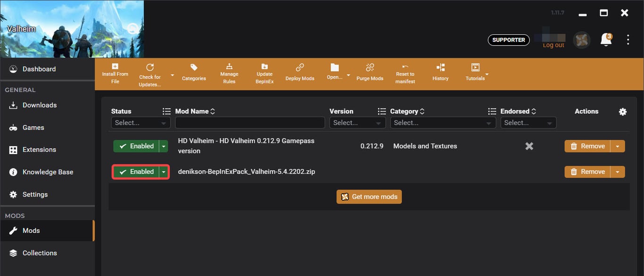
Task: Open the History panel icon
Action: pos(440,73)
